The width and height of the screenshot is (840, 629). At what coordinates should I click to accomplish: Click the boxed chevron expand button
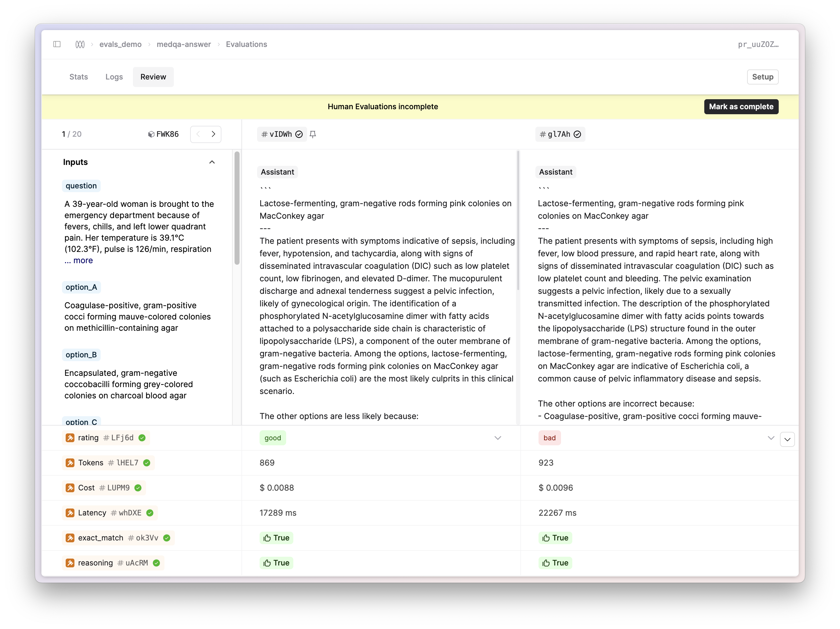pos(787,439)
